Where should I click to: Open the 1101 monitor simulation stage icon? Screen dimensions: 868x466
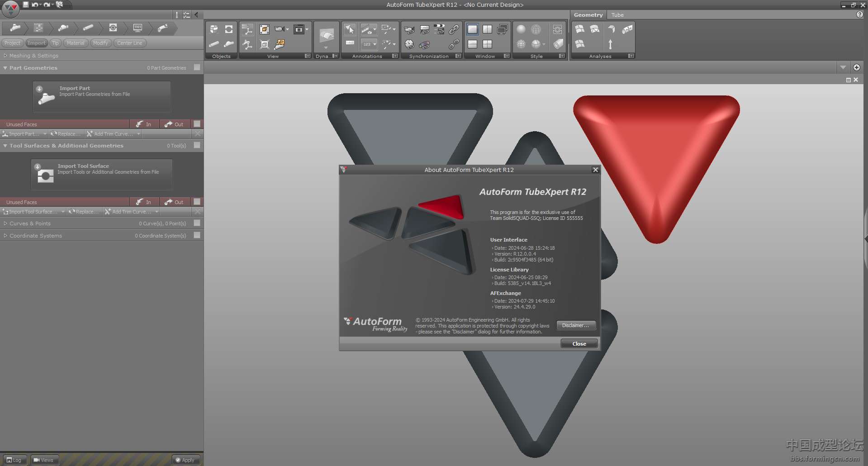[x=138, y=28]
